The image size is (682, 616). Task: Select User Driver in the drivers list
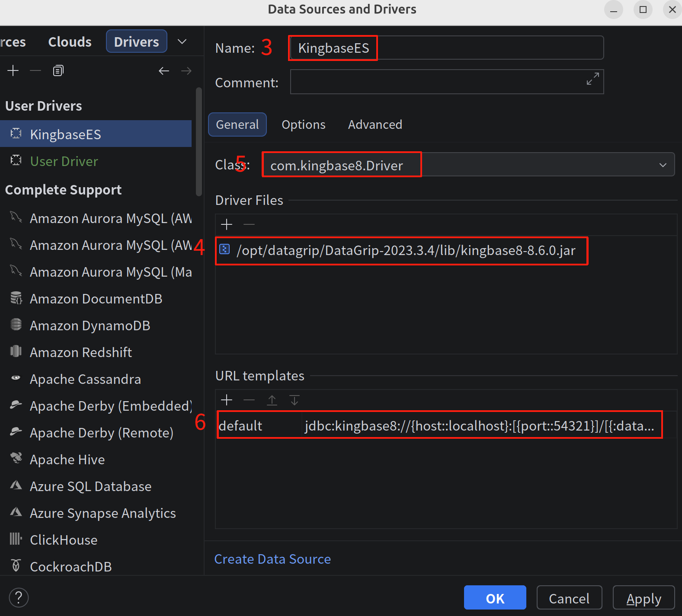coord(64,161)
